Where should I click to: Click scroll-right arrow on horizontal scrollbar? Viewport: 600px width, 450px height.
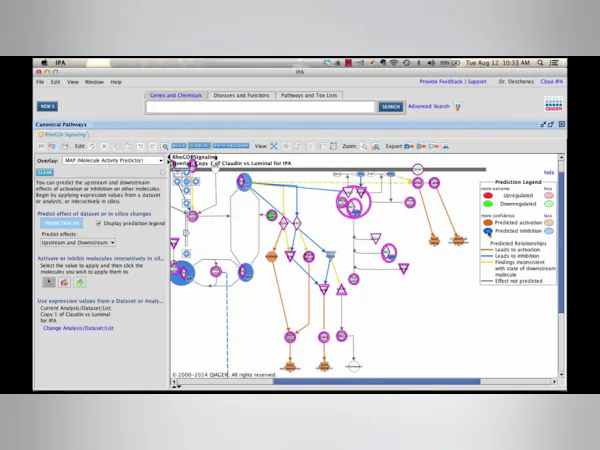coord(554,382)
